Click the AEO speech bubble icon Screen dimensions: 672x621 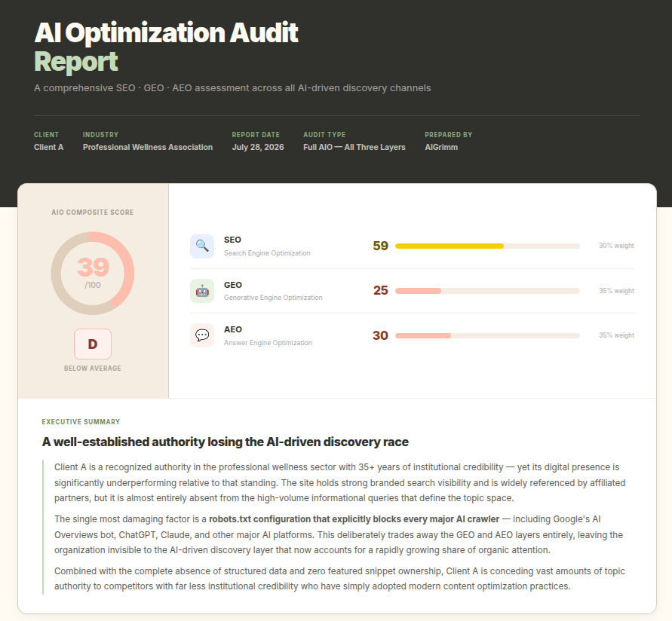pos(202,335)
